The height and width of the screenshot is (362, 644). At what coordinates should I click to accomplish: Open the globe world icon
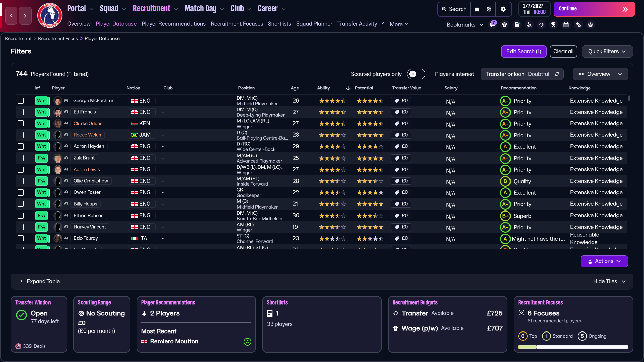[489, 9]
